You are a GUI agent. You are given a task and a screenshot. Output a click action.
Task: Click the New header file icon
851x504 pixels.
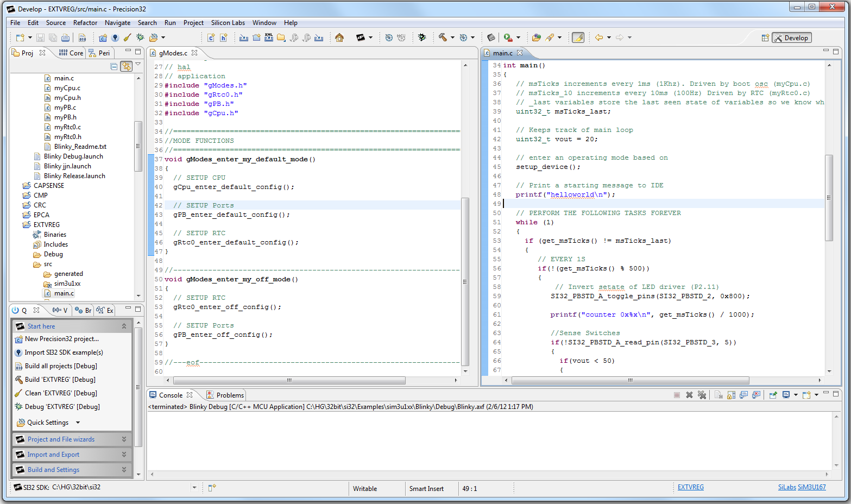(223, 37)
